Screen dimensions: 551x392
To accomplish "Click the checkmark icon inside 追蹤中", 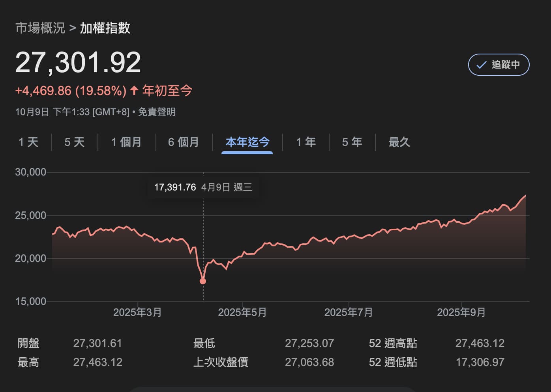I will tap(481, 65).
